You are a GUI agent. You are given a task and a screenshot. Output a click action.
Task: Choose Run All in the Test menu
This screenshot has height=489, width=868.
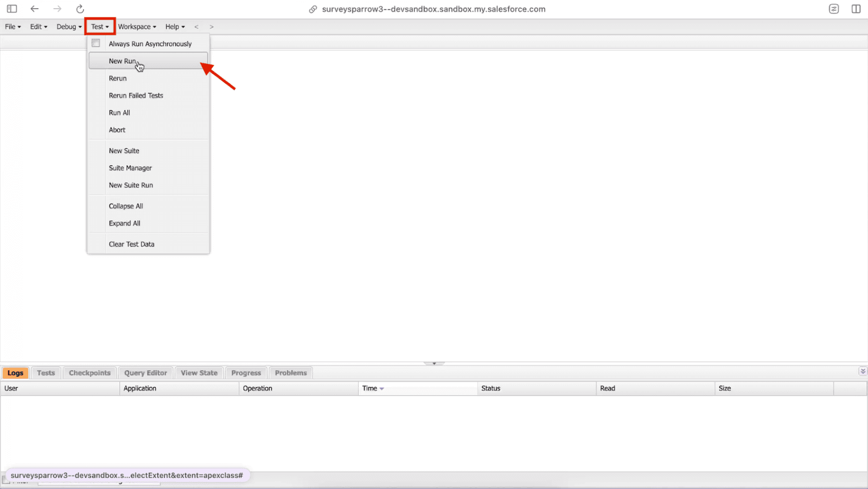click(119, 113)
